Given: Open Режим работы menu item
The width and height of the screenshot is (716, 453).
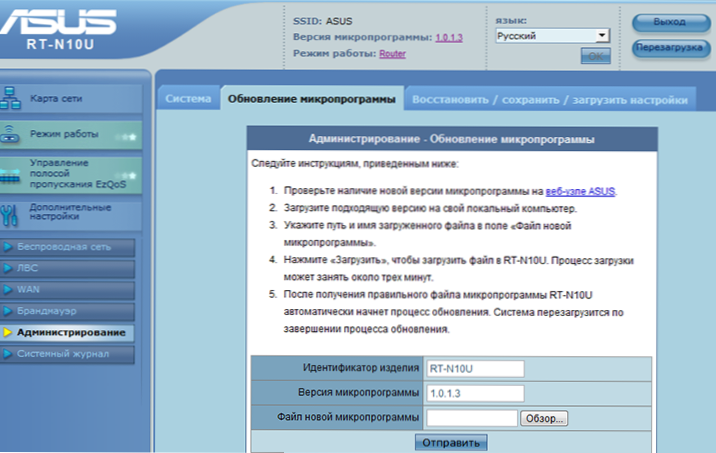Looking at the screenshot, I should click(71, 135).
